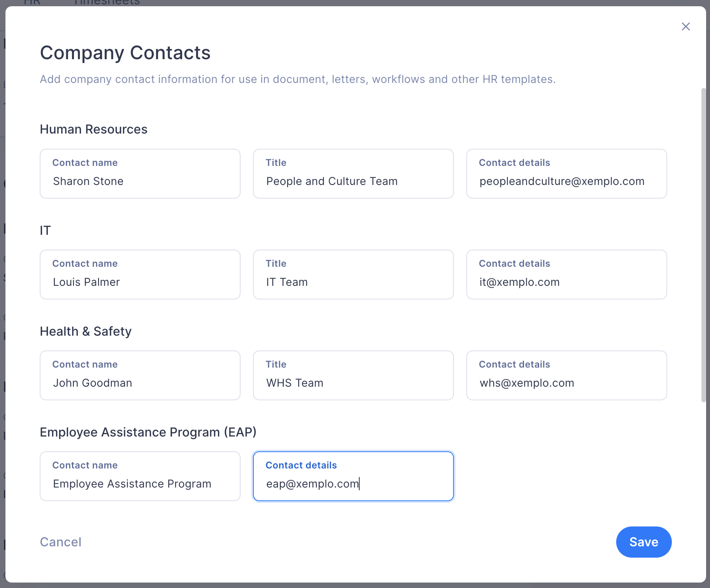Click the eap@xemplo.com contact details field
Image resolution: width=710 pixels, height=588 pixels.
353,476
